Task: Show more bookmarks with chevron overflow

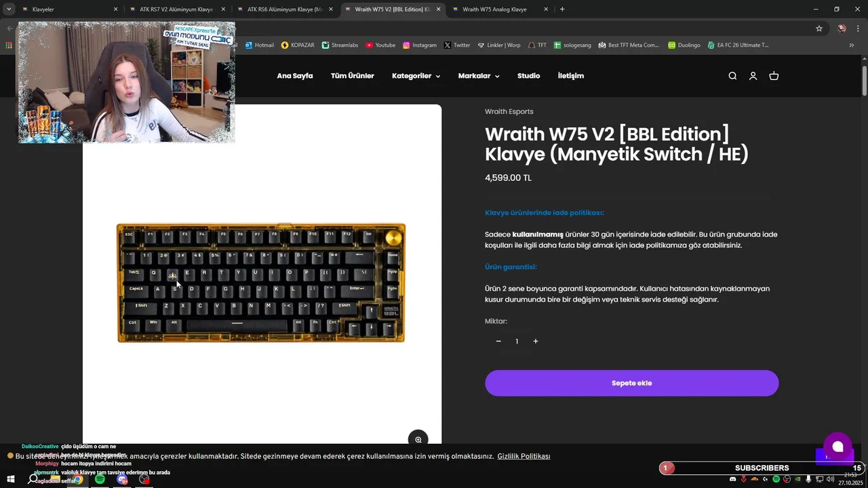Action: coord(852,45)
